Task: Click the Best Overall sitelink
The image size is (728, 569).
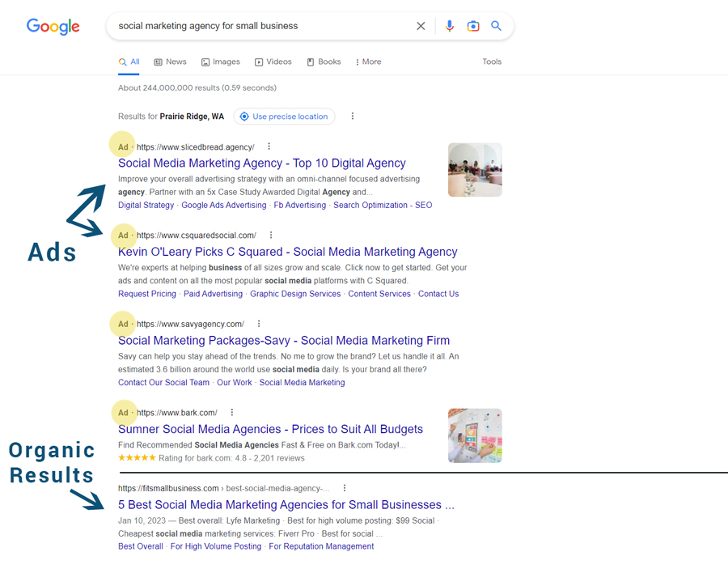Action: (x=140, y=546)
